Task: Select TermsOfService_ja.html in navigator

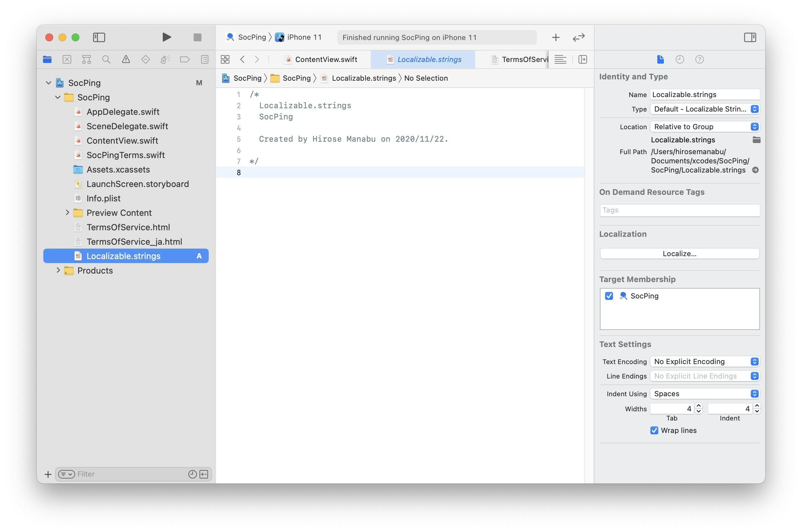Action: point(134,242)
